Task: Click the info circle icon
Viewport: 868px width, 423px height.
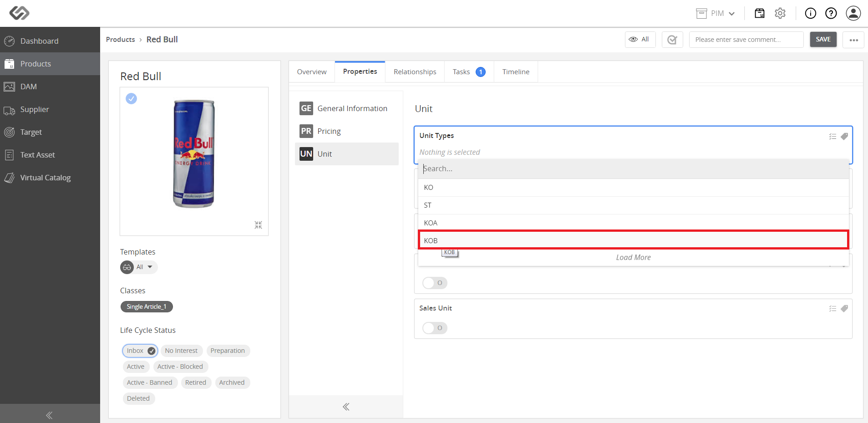Action: pyautogui.click(x=811, y=13)
